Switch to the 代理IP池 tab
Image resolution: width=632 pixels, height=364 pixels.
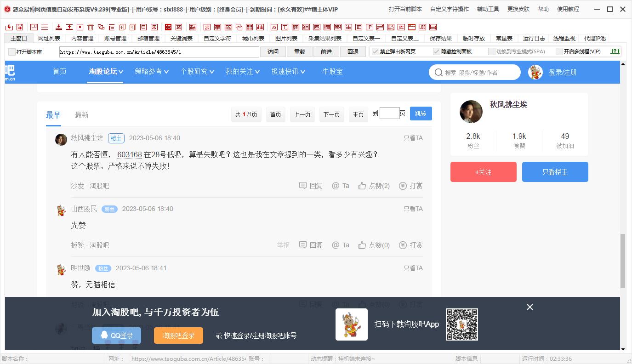click(x=595, y=39)
